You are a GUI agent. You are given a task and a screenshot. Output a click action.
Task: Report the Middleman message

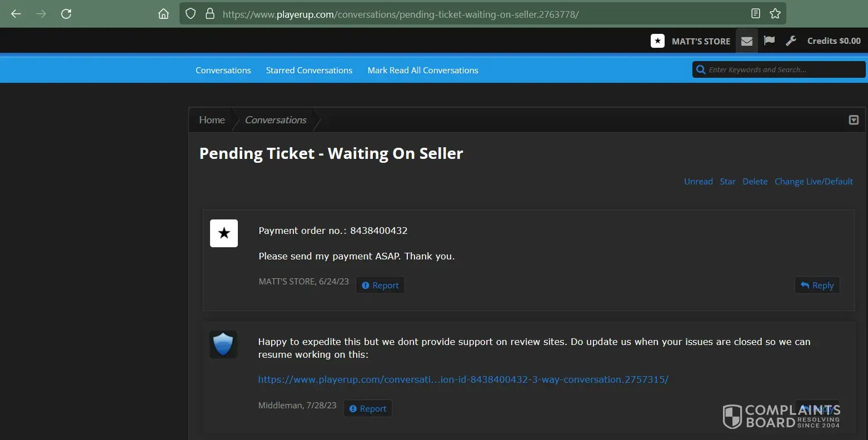368,408
